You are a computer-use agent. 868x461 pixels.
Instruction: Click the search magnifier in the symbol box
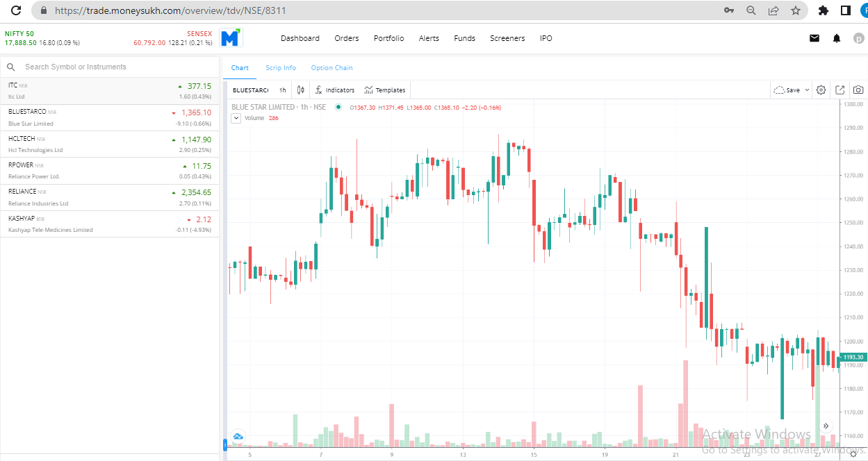click(x=11, y=67)
